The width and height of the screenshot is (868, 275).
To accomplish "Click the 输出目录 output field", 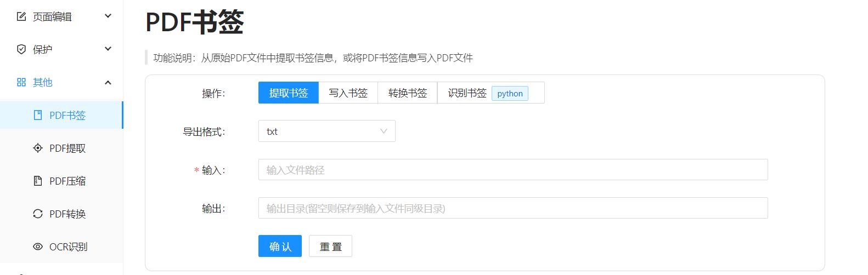I will coord(513,208).
